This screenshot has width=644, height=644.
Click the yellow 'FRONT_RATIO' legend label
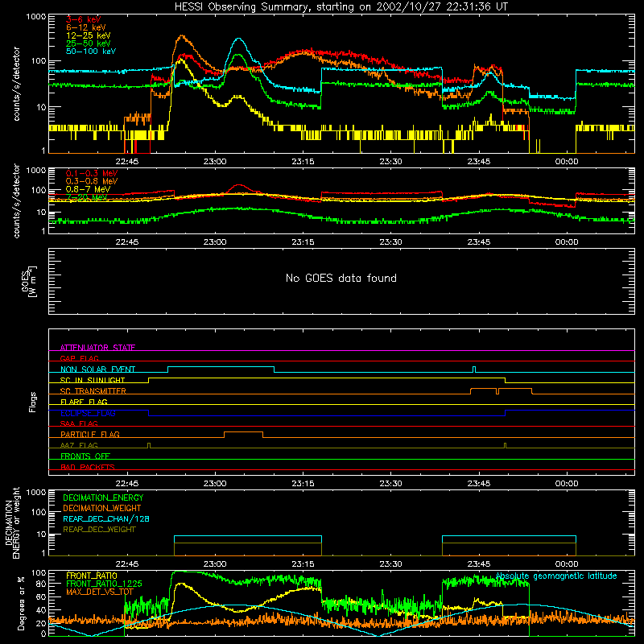point(92,576)
